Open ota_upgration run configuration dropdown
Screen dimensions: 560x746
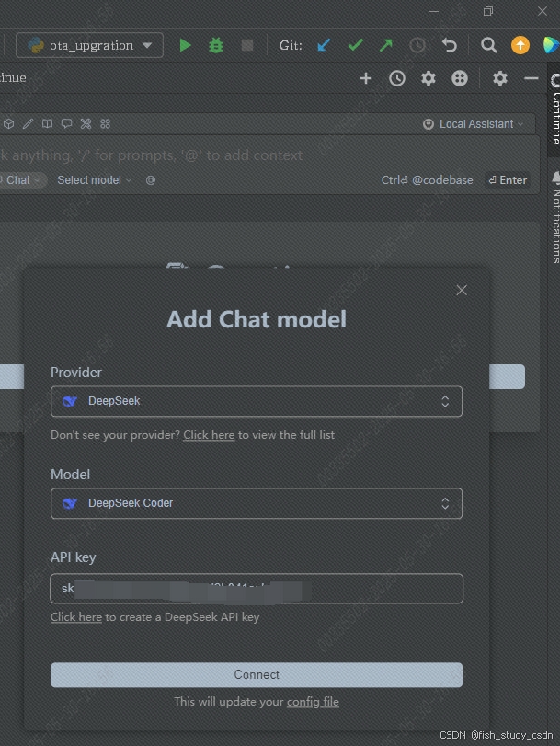(89, 46)
